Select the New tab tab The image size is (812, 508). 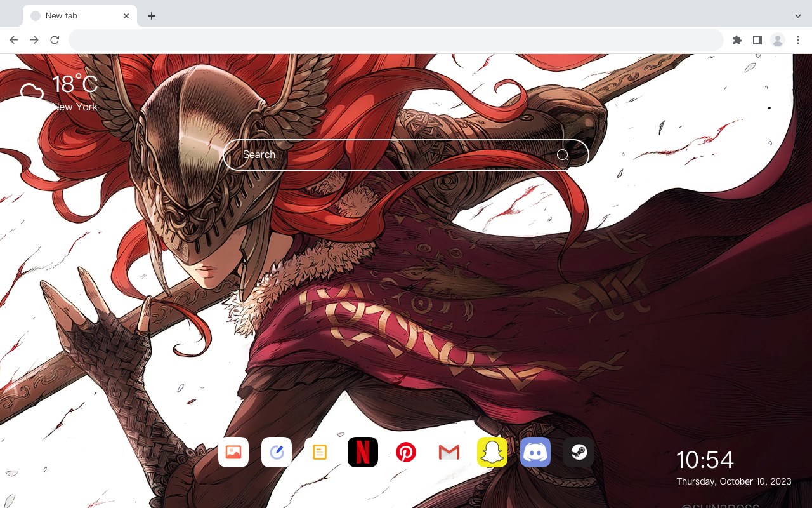(x=80, y=16)
